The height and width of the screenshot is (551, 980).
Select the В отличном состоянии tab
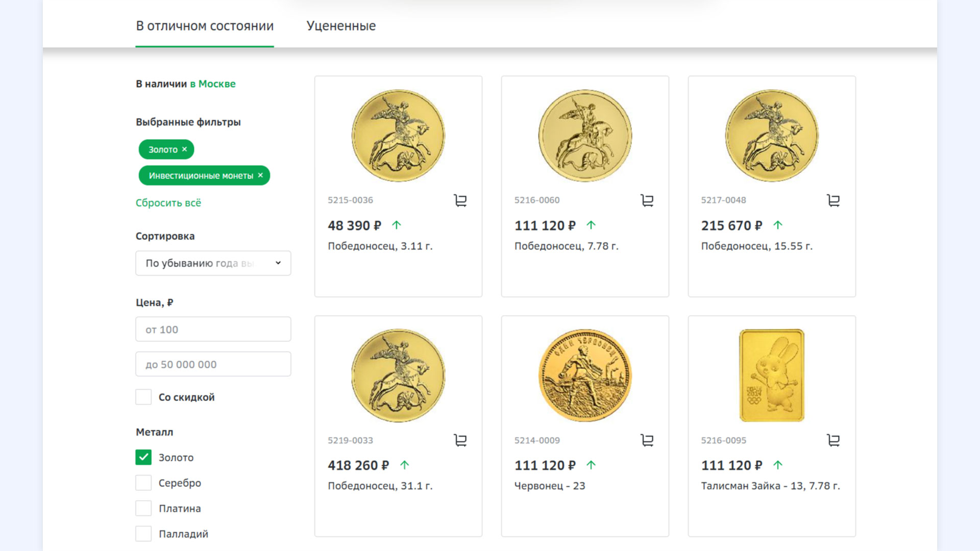[x=204, y=26]
